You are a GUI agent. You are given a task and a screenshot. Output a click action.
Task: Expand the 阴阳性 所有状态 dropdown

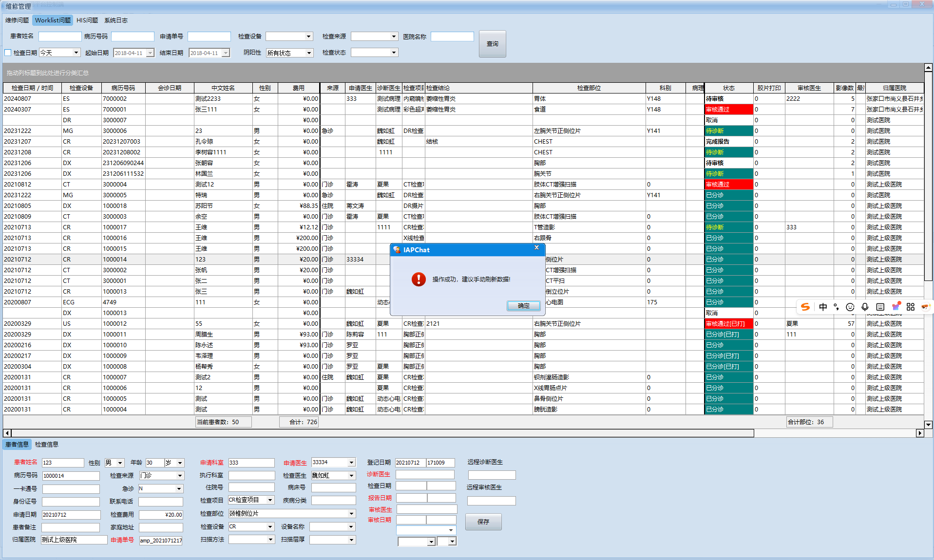click(309, 53)
